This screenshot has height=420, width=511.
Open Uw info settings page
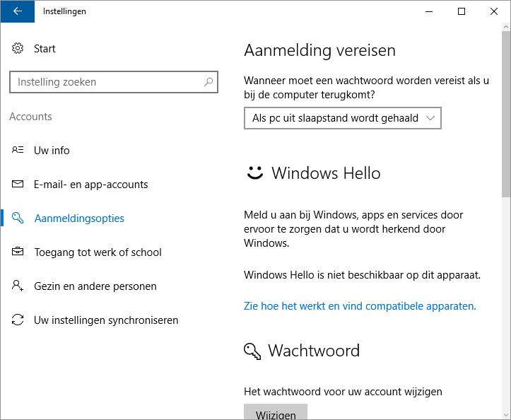52,151
